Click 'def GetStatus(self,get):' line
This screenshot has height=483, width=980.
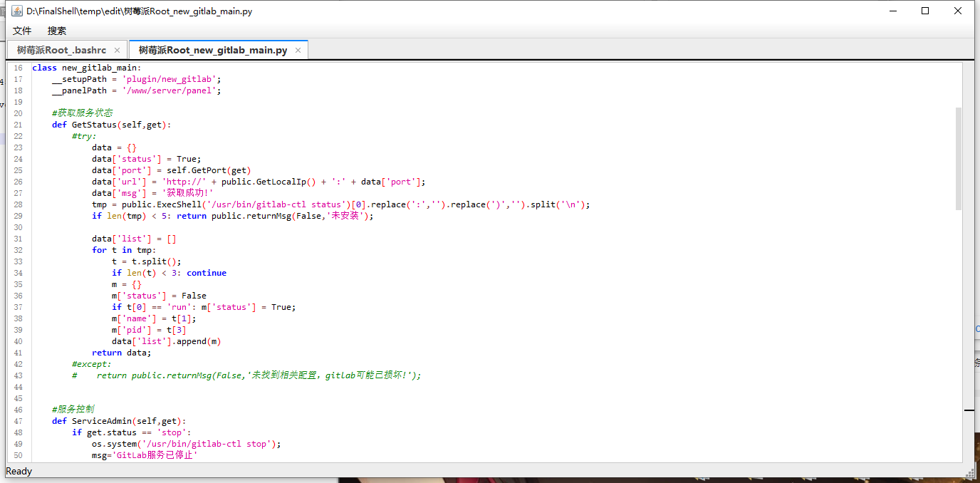click(x=112, y=125)
